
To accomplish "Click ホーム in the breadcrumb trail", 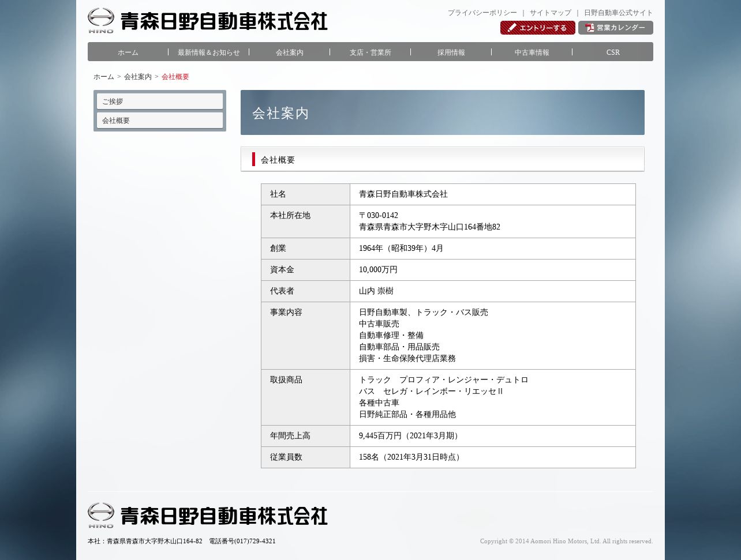I will [104, 77].
